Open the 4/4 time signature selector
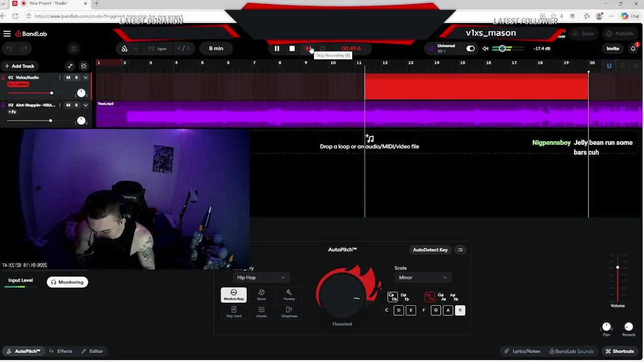 tap(184, 49)
